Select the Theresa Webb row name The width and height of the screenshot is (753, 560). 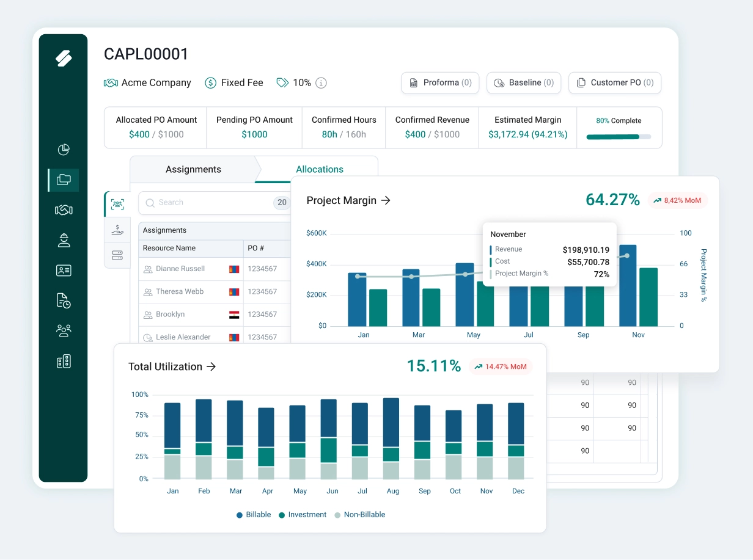point(180,292)
